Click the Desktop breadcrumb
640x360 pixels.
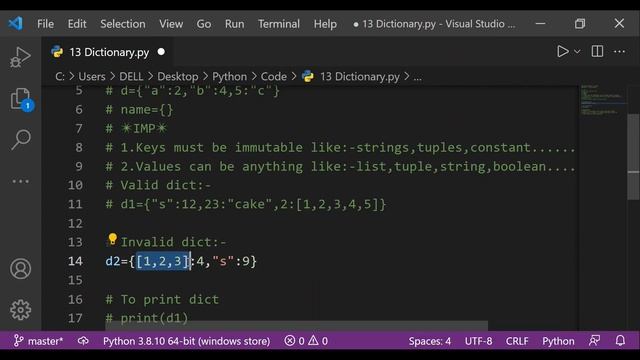coord(178,76)
